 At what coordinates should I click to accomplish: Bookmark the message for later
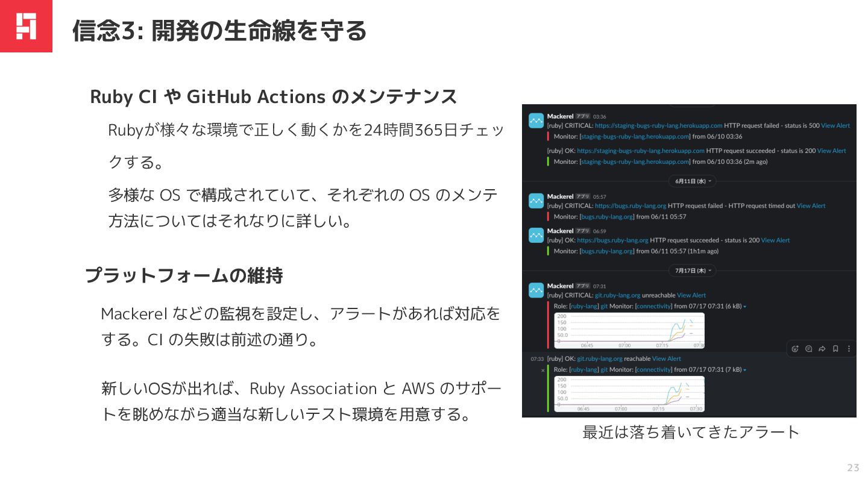point(835,348)
